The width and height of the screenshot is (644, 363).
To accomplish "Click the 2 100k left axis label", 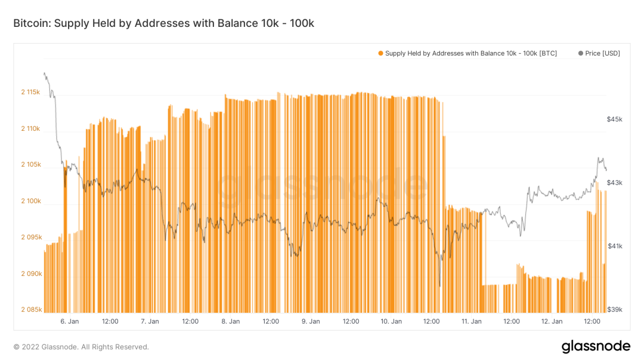I will pyautogui.click(x=30, y=201).
